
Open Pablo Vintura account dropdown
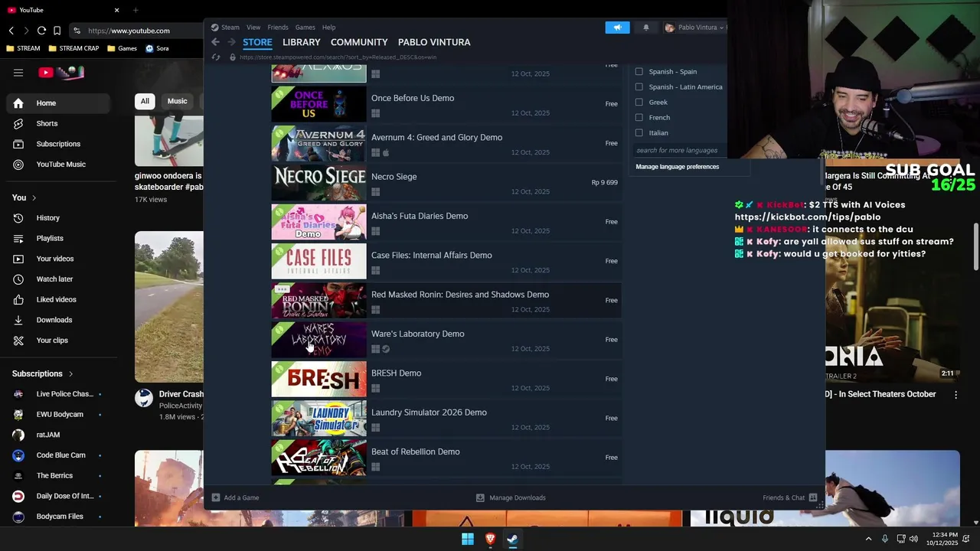(x=694, y=28)
